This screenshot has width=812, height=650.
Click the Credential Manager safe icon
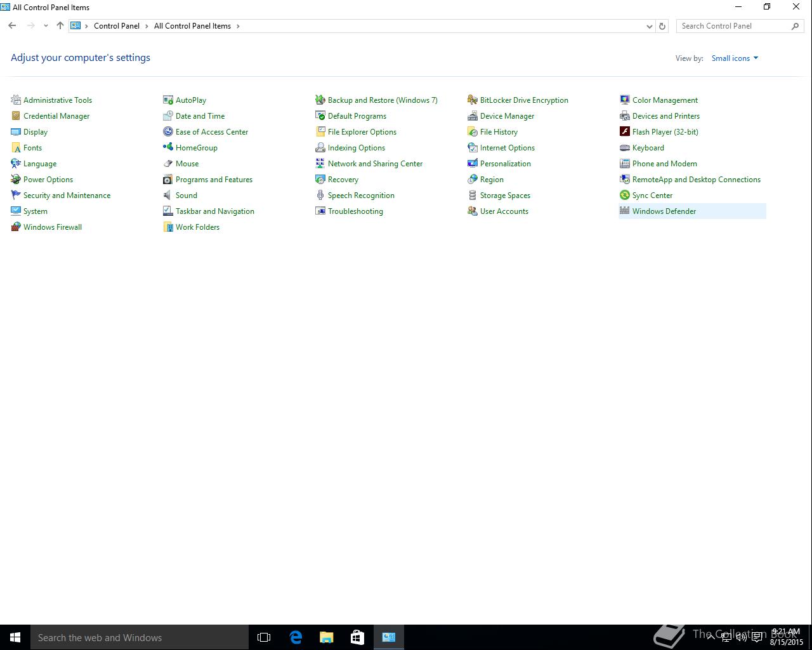(x=16, y=116)
